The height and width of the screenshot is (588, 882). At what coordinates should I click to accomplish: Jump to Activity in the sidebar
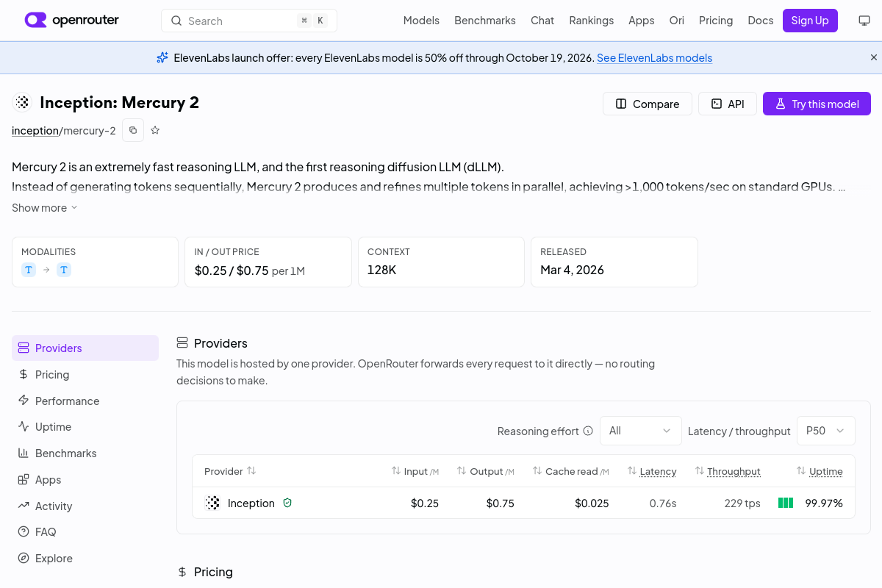pos(85,506)
